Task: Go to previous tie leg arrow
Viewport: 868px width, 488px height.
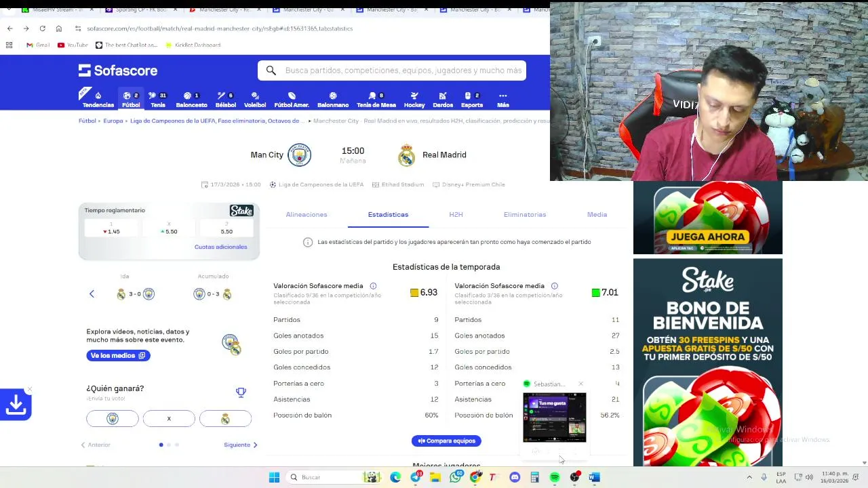Action: click(92, 293)
